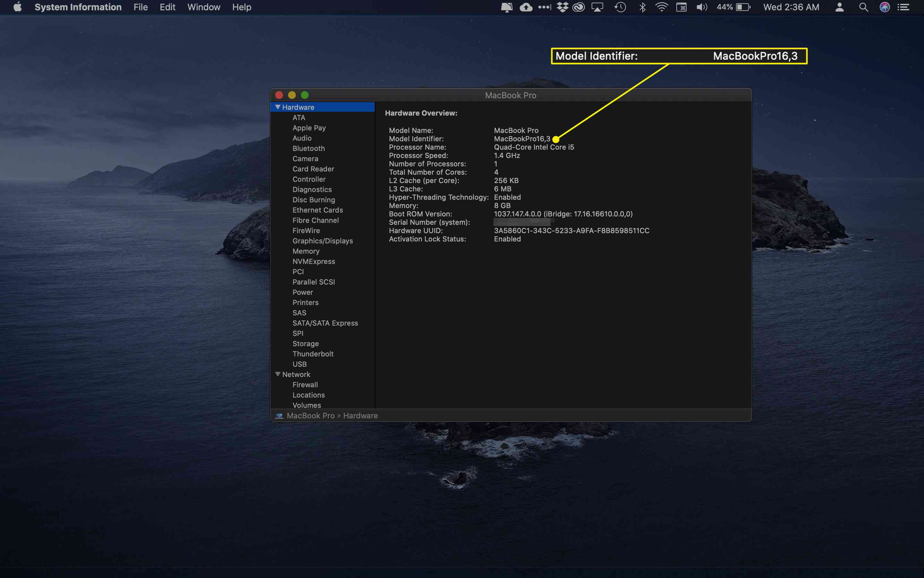Select Ethernet Cards in the sidebar

pyautogui.click(x=318, y=210)
